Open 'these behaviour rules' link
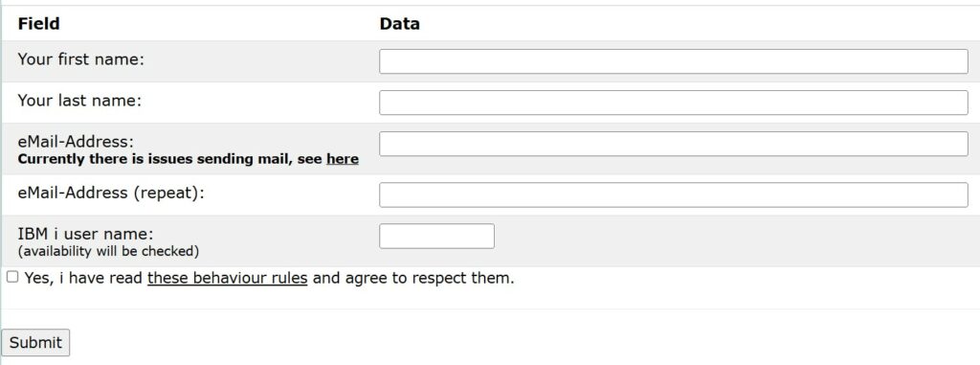Screen dimensions: 980x365 (x=228, y=278)
